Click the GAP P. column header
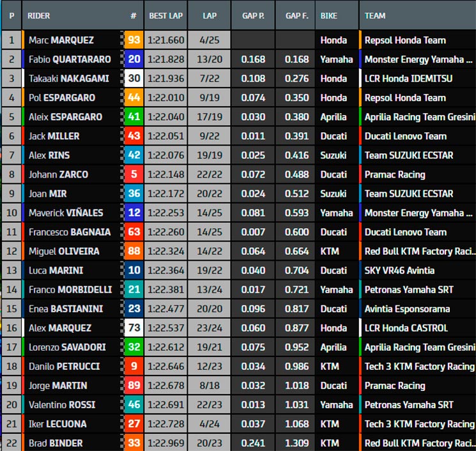This screenshot has width=476, height=451. point(253,15)
